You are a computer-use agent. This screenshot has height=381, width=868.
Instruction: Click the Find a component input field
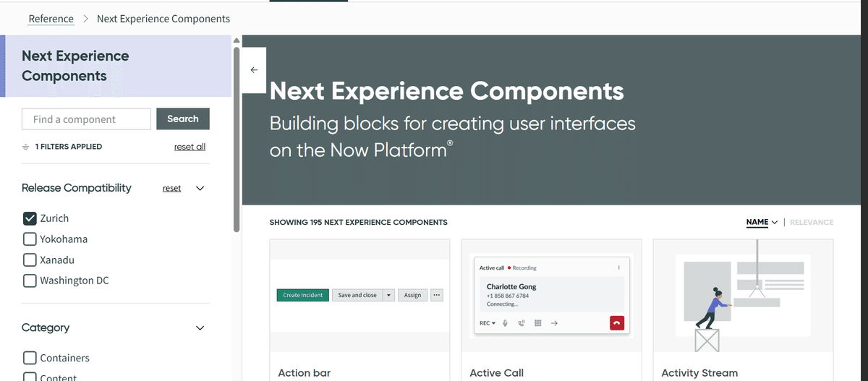coord(87,119)
